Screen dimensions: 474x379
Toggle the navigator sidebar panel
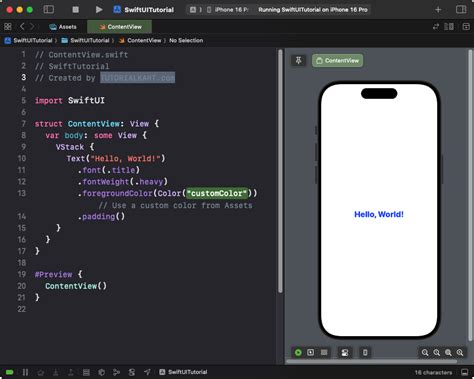49,9
